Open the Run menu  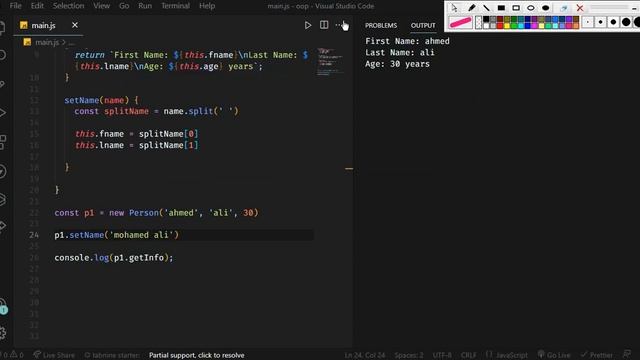pyautogui.click(x=145, y=6)
